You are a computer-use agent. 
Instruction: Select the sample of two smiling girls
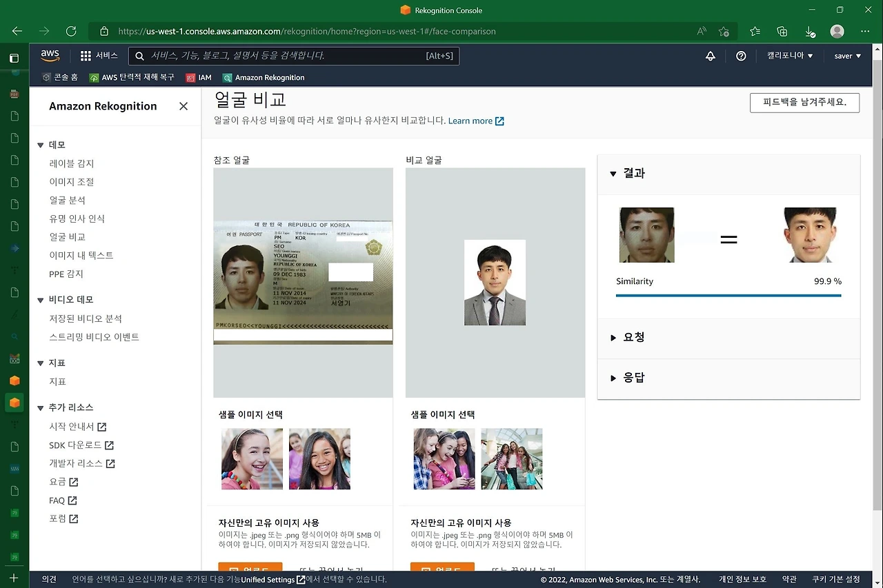(319, 459)
